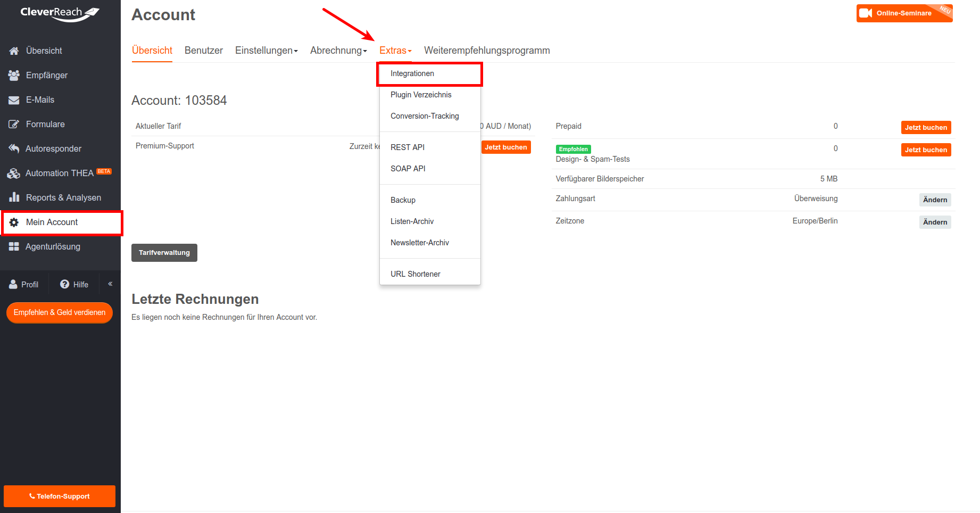Click the Empfänger people icon

(x=14, y=75)
